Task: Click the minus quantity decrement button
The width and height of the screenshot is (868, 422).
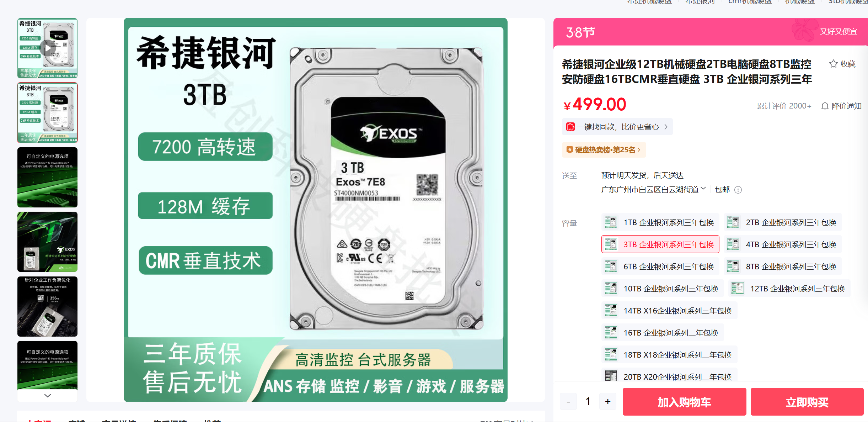Action: (568, 401)
